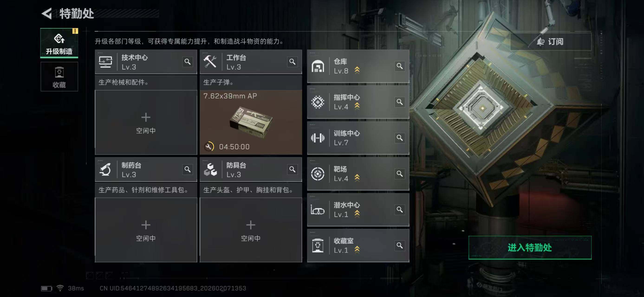Click the 订阅 subscribe button

click(x=551, y=42)
